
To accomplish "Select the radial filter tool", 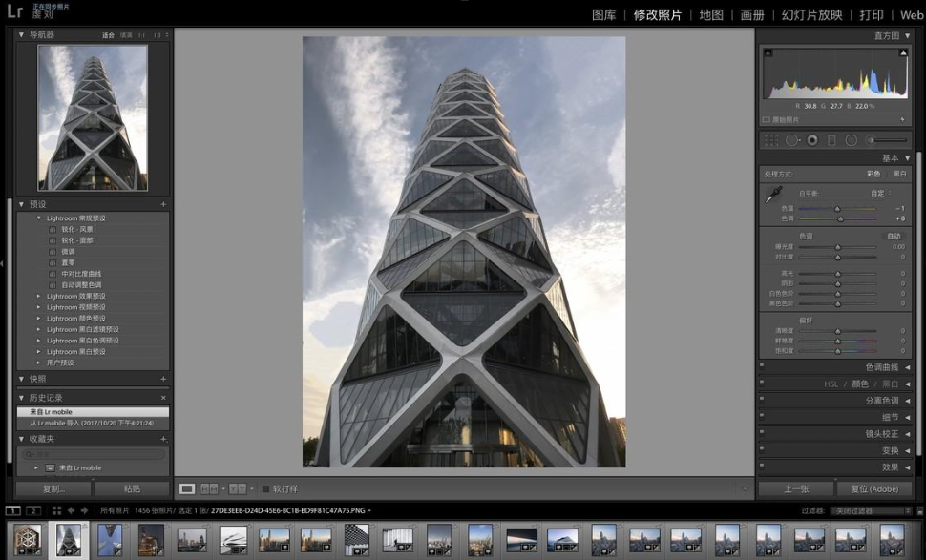I will click(851, 140).
